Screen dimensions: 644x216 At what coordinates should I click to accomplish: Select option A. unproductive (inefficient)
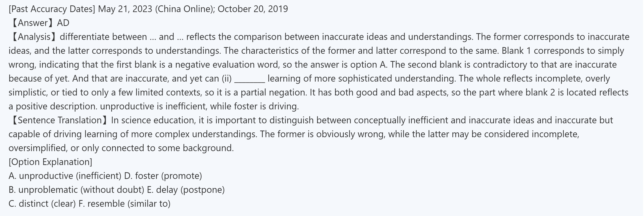(65, 176)
